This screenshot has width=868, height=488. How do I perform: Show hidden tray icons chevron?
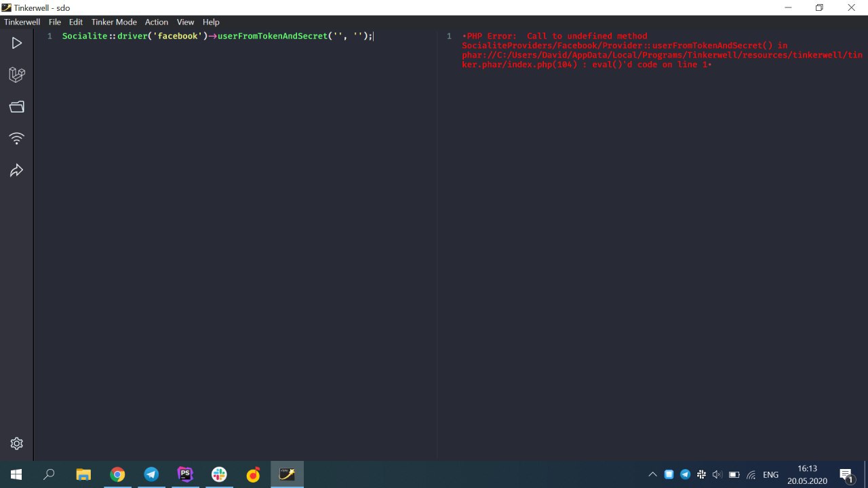coord(652,474)
